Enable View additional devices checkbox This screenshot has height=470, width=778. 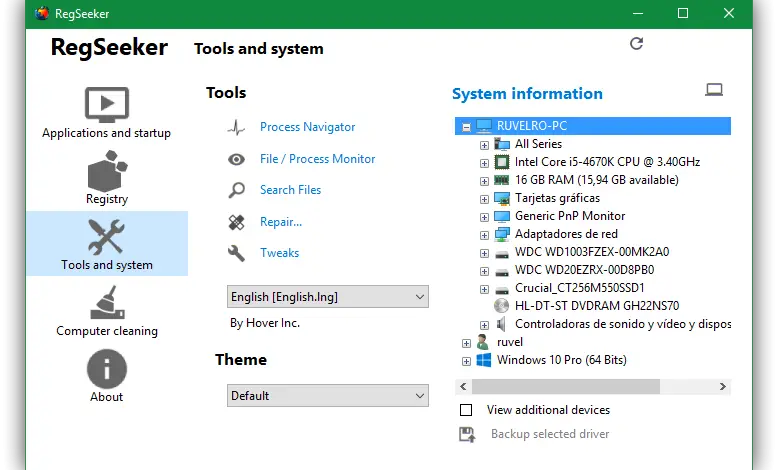tap(466, 410)
